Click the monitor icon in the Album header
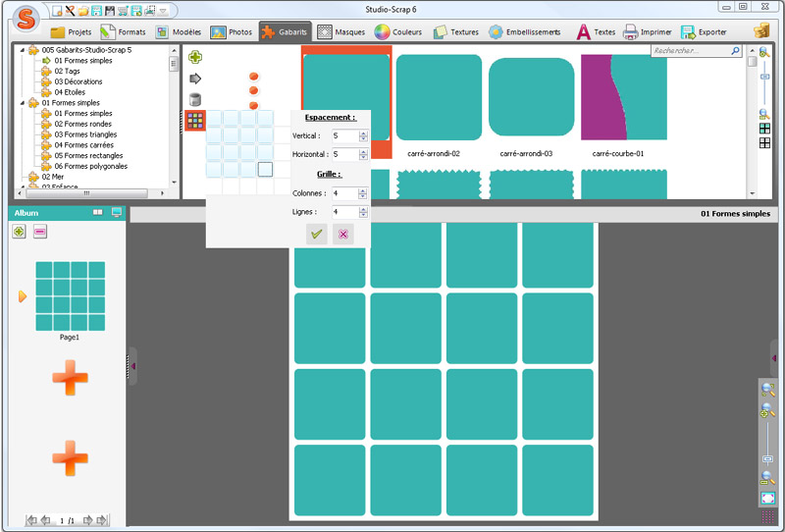 coord(117,212)
